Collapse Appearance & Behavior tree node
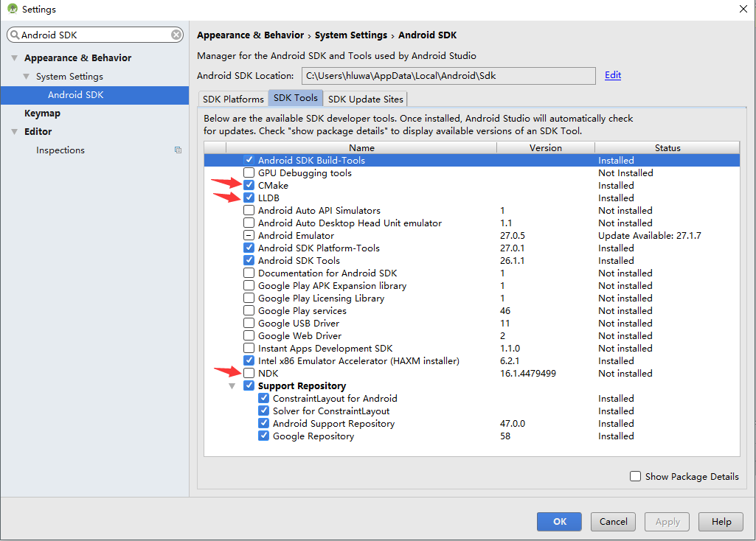 [14, 58]
